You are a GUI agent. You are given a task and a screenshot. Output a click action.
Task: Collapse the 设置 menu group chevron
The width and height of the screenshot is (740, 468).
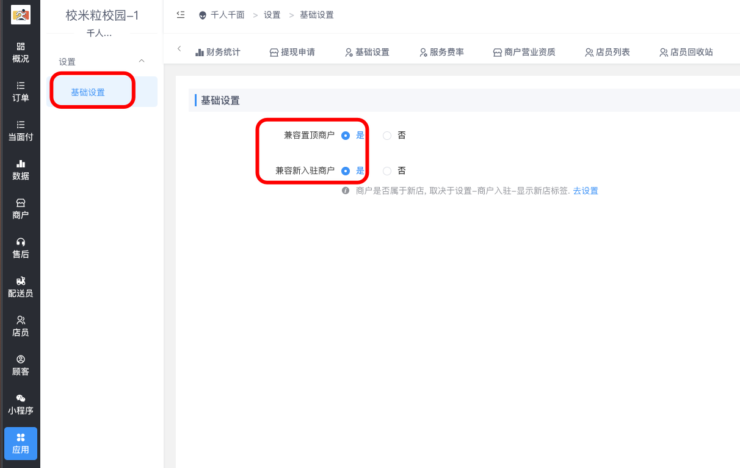141,61
